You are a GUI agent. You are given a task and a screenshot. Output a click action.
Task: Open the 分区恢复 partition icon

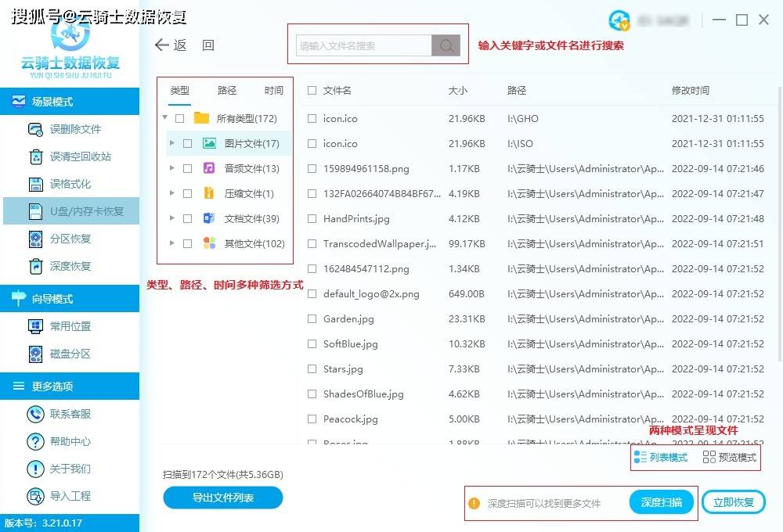pyautogui.click(x=35, y=239)
